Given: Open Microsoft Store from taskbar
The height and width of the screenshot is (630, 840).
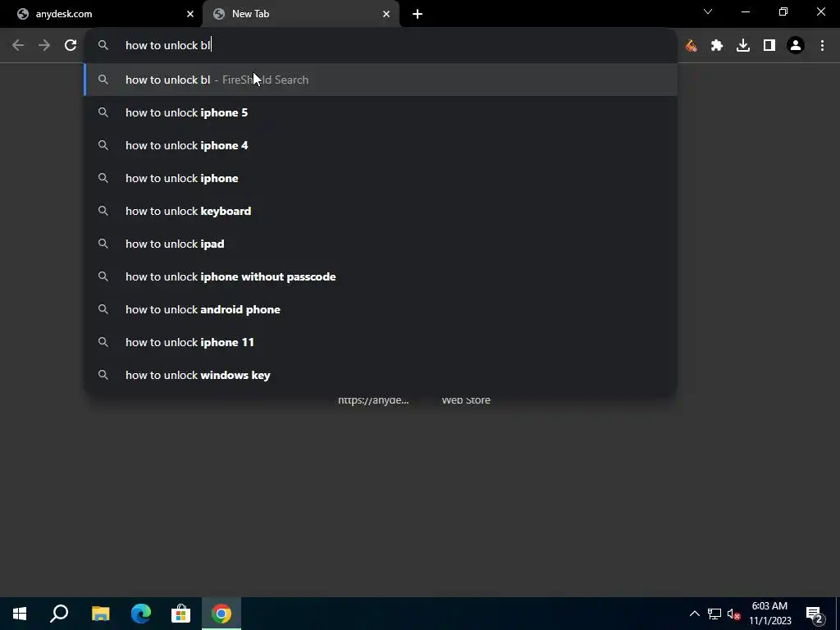Looking at the screenshot, I should tap(181, 614).
